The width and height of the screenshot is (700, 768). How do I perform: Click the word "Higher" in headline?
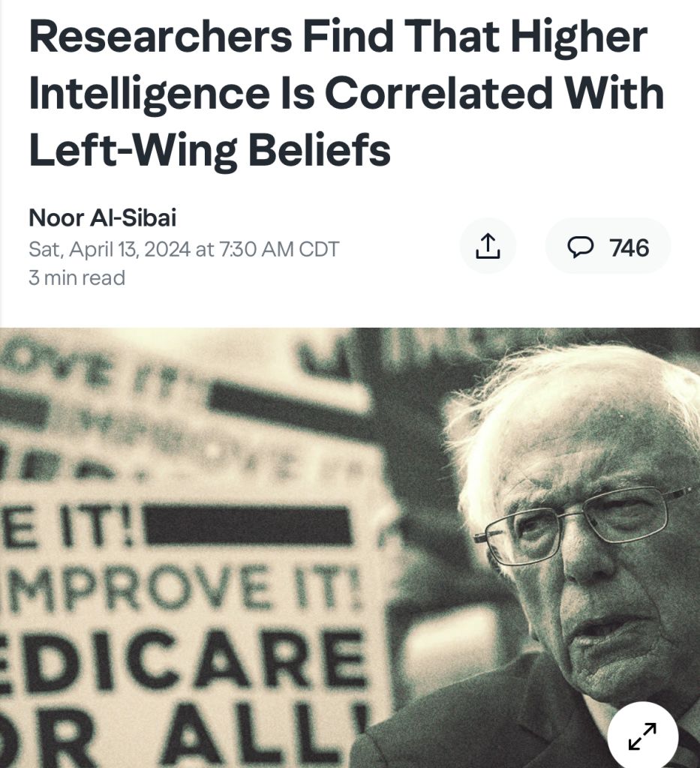579,39
